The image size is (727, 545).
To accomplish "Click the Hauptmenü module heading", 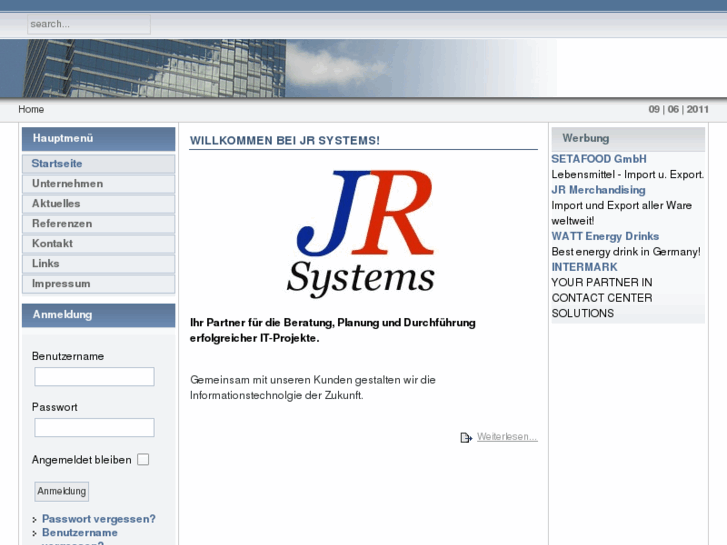I will tap(98, 139).
